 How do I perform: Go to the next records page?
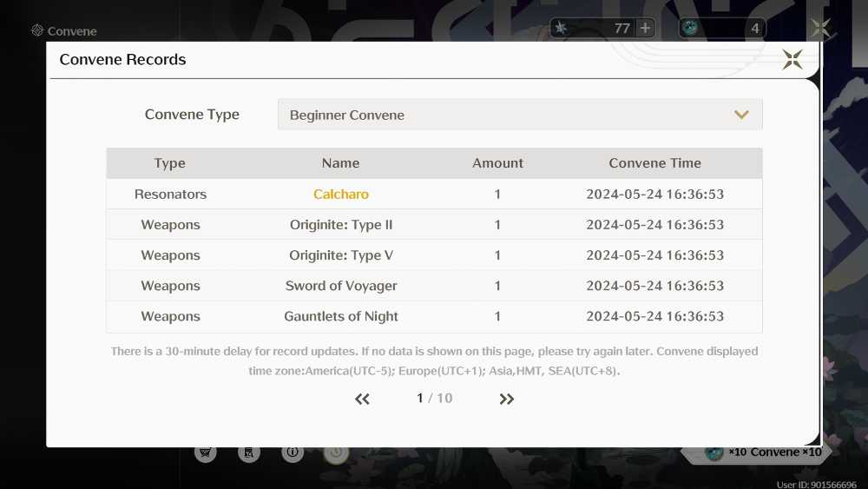click(x=506, y=399)
